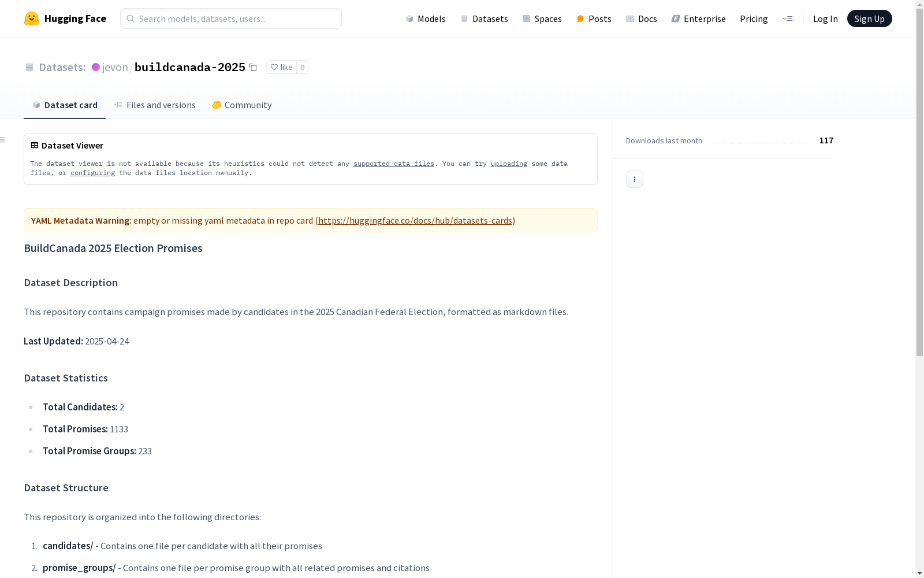
Task: Click the 'Dataset Structure' heading
Action: [66, 488]
